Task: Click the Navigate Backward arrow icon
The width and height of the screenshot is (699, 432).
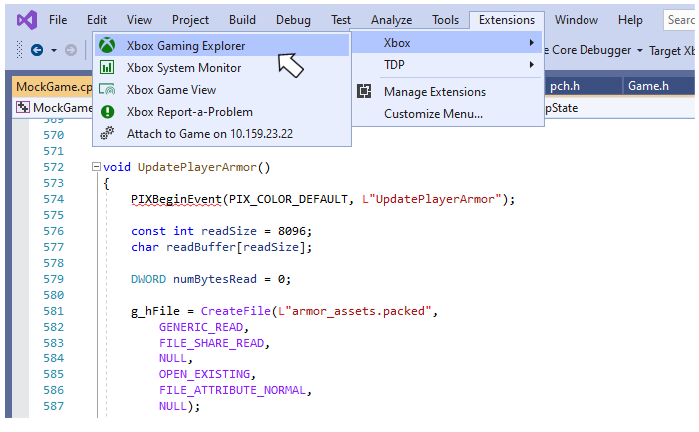Action: point(37,50)
